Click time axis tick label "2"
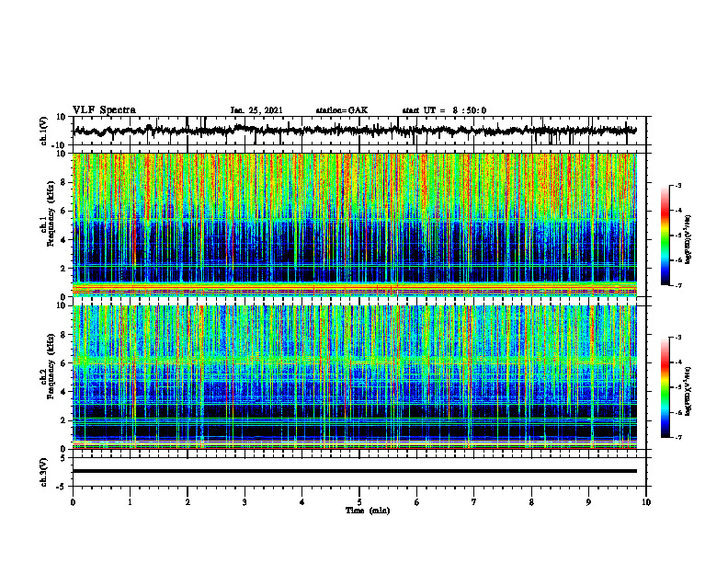The width and height of the screenshot is (728, 563). pos(188,502)
